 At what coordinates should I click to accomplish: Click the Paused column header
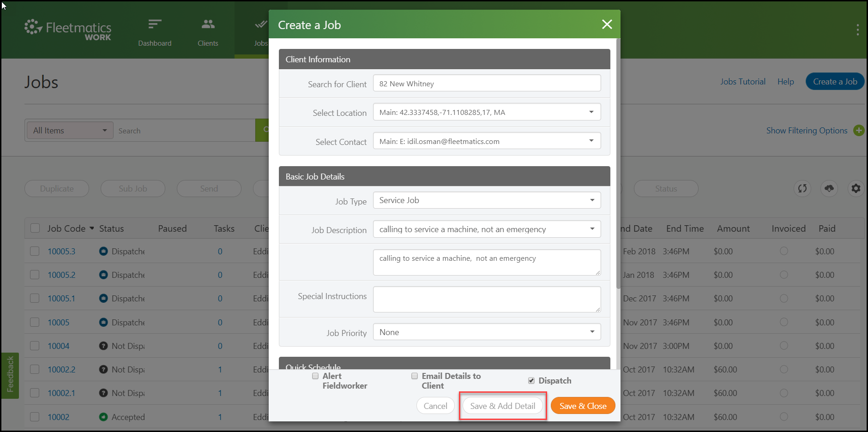[x=172, y=228]
